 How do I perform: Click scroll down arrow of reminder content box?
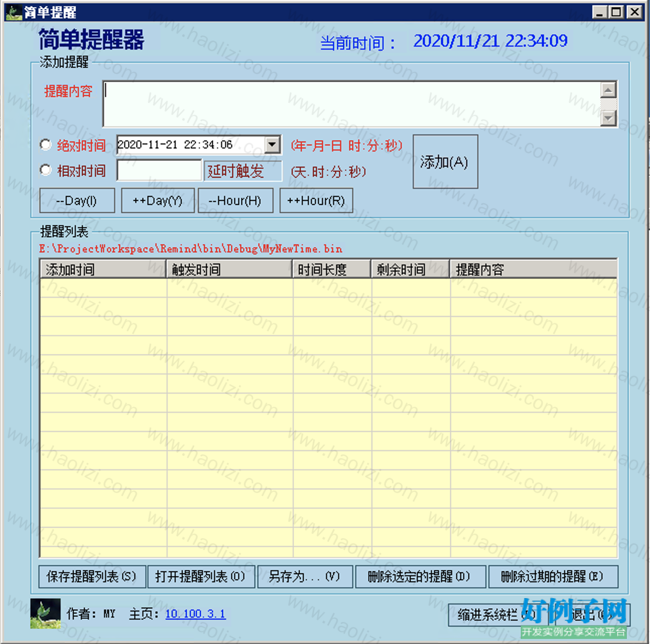coord(609,118)
